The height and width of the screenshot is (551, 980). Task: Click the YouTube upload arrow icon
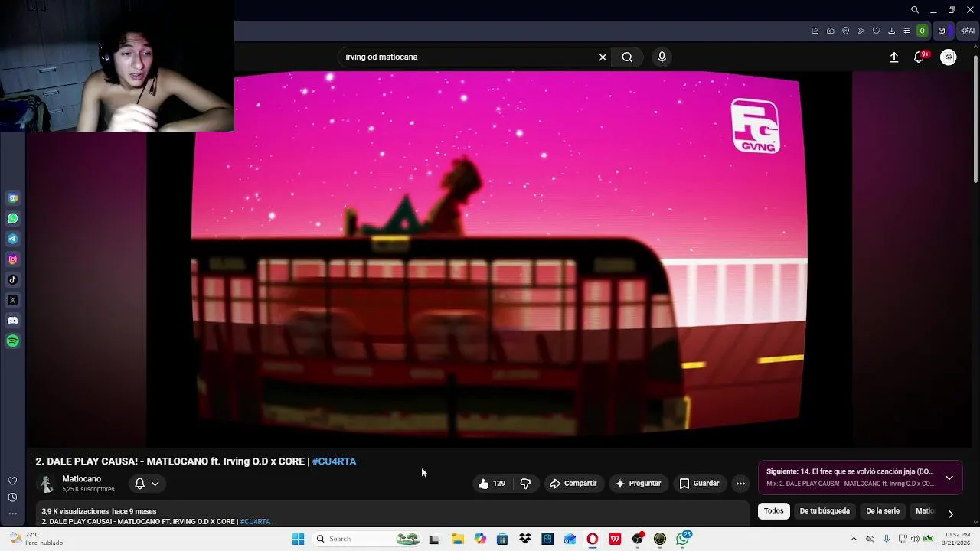tap(893, 57)
